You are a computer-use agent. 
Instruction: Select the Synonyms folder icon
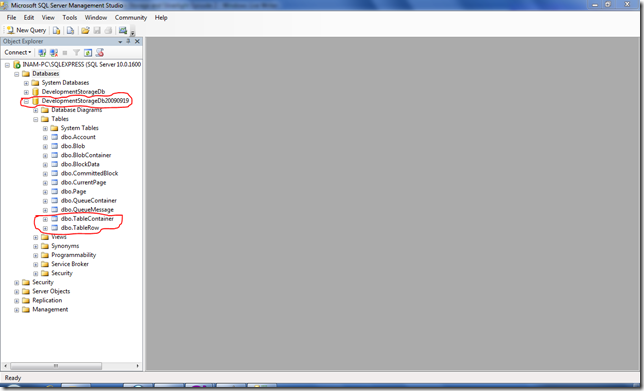(45, 246)
